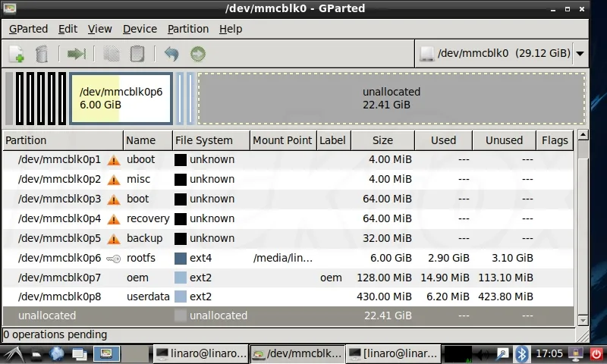Click the Used column header

[443, 140]
